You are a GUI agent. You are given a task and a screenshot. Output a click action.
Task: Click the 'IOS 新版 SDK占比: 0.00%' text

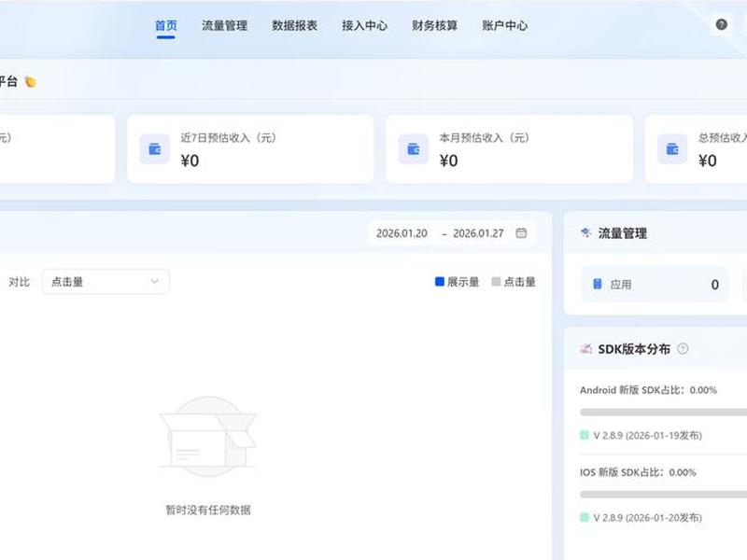tap(638, 472)
